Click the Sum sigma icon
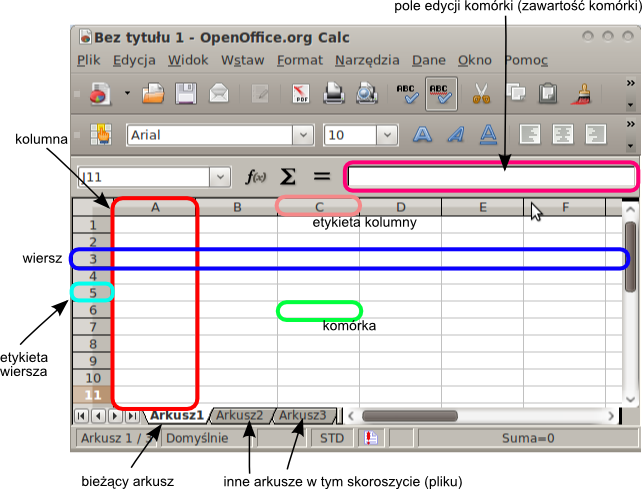 (288, 177)
